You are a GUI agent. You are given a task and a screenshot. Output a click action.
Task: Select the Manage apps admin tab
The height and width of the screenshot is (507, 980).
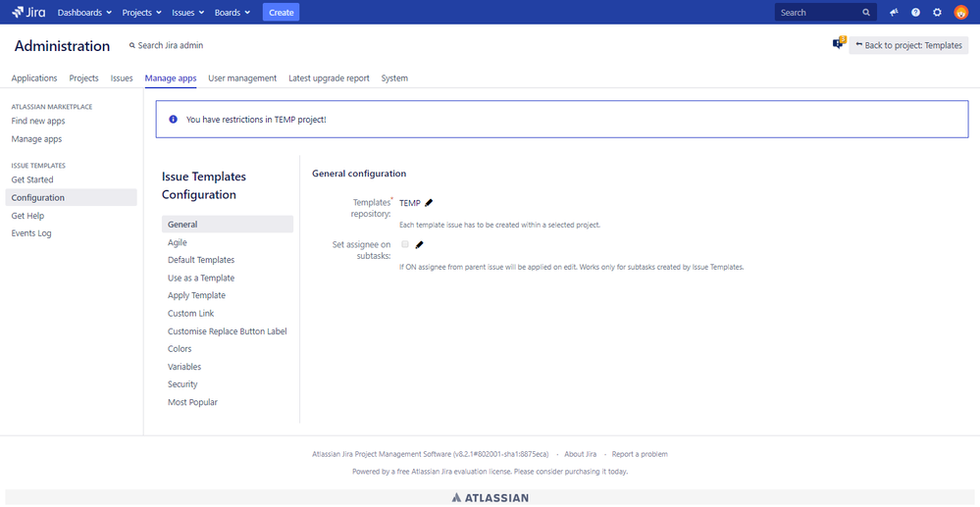tap(171, 78)
